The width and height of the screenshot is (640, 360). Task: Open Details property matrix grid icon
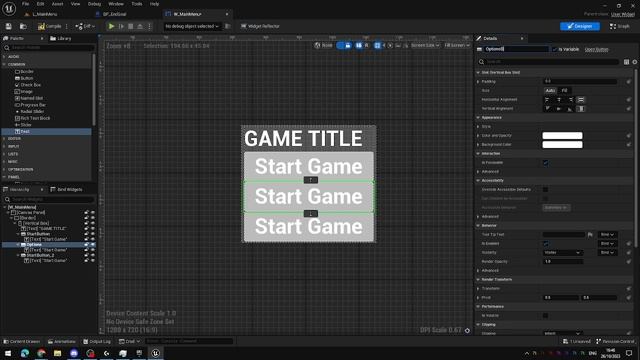tap(626, 62)
